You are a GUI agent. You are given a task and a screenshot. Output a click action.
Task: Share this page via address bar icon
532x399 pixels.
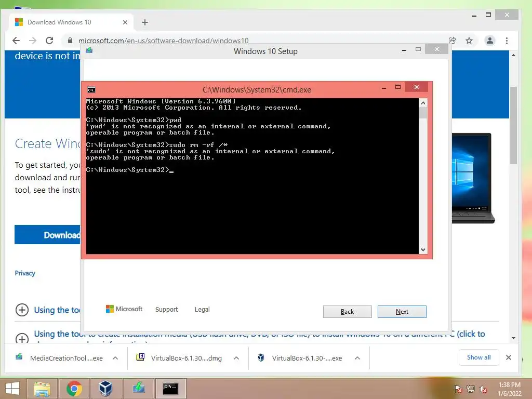click(x=453, y=41)
